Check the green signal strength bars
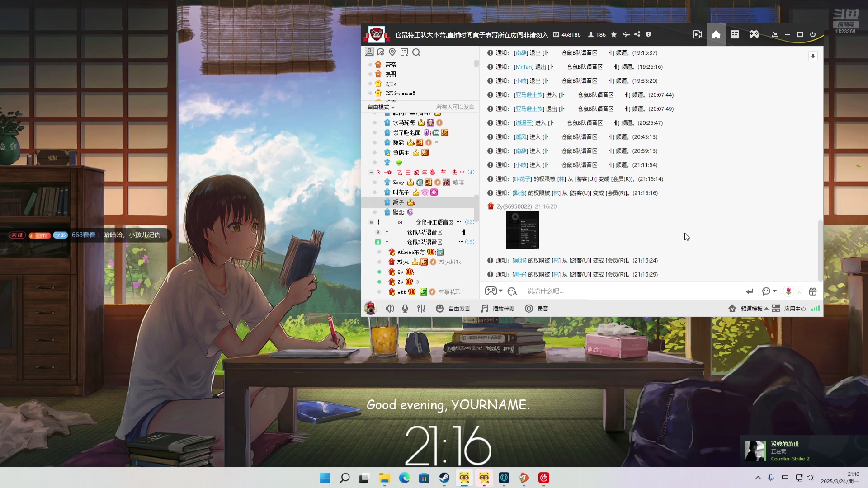 coord(816,309)
